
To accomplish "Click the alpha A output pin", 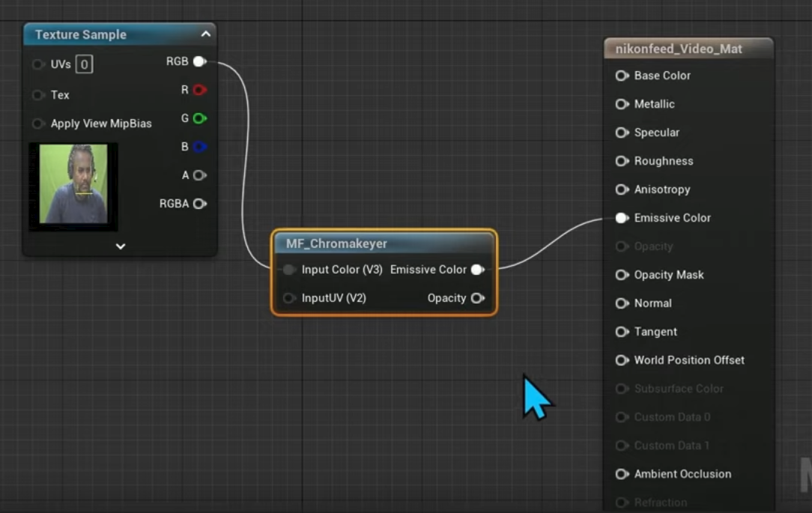I will (x=199, y=175).
